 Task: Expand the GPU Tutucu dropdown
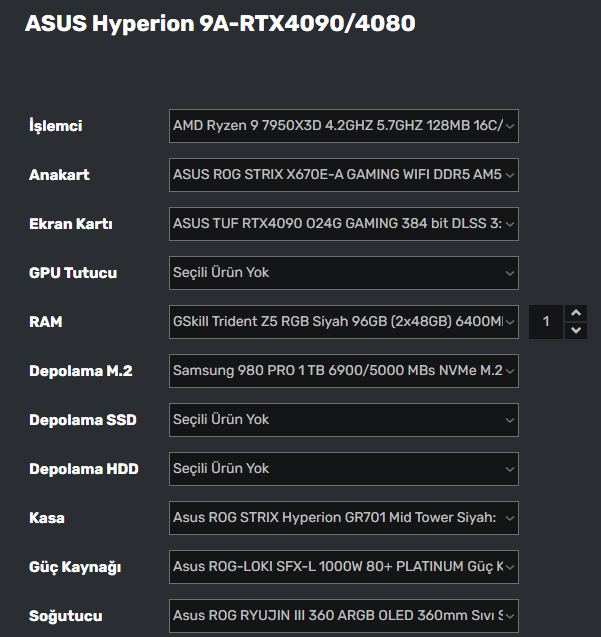343,273
